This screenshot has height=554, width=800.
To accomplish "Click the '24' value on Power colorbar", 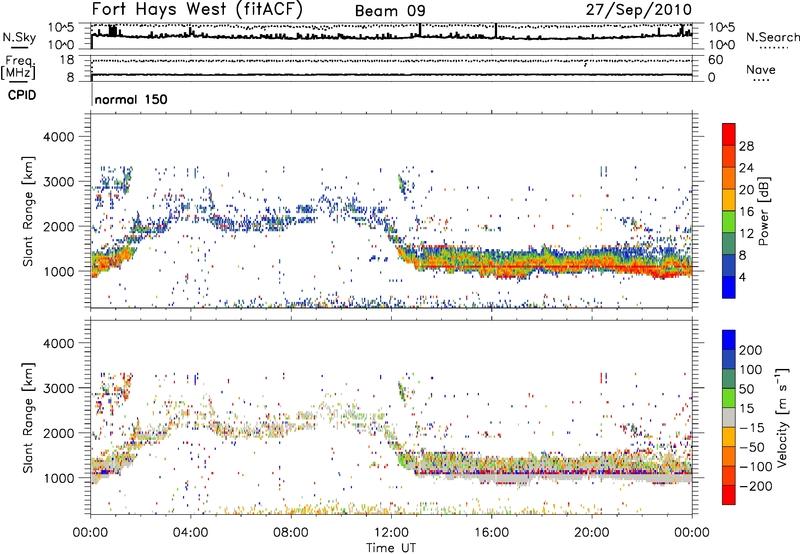I will click(746, 168).
